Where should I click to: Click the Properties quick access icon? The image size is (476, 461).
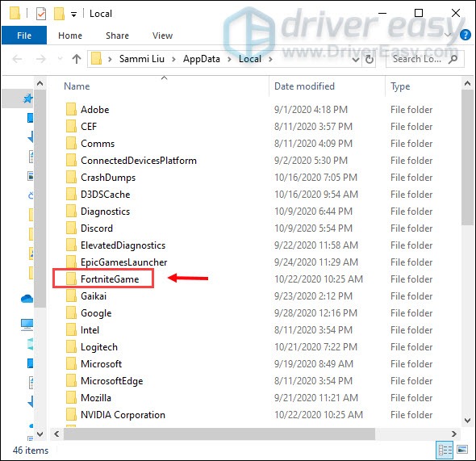pos(41,14)
